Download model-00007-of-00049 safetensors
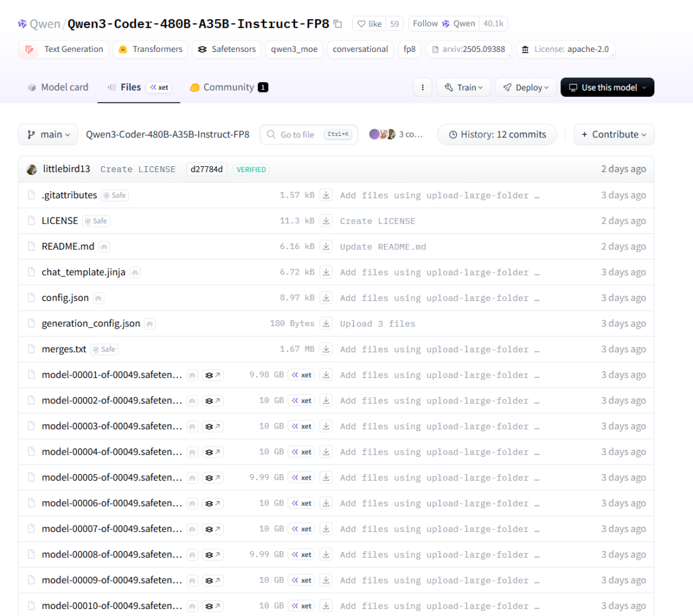Screen dimensions: 693x616 coord(326,529)
